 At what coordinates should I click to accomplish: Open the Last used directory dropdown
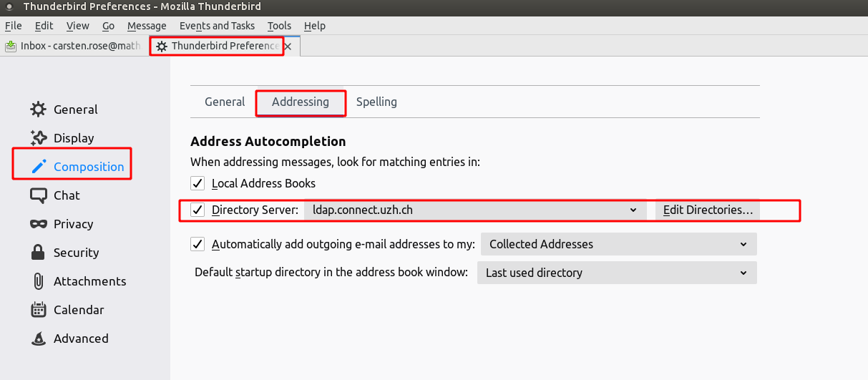click(x=616, y=273)
